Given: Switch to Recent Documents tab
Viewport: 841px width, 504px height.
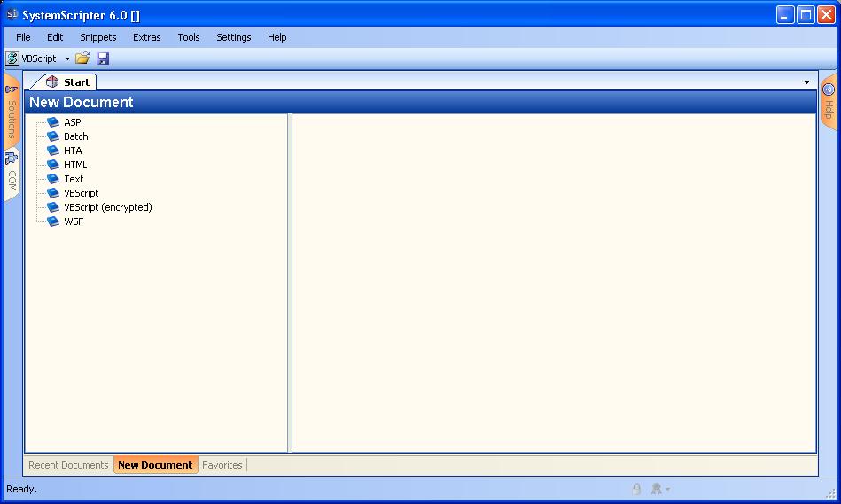Looking at the screenshot, I should tap(68, 465).
